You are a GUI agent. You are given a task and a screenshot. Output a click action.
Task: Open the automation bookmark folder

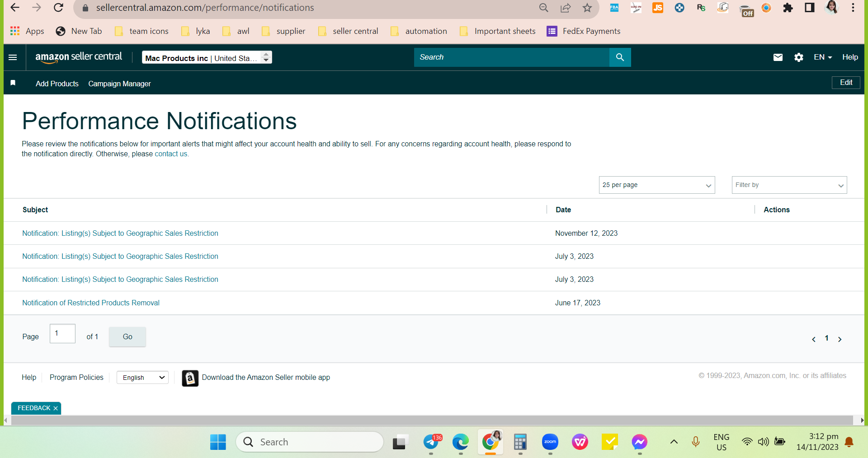(x=419, y=31)
